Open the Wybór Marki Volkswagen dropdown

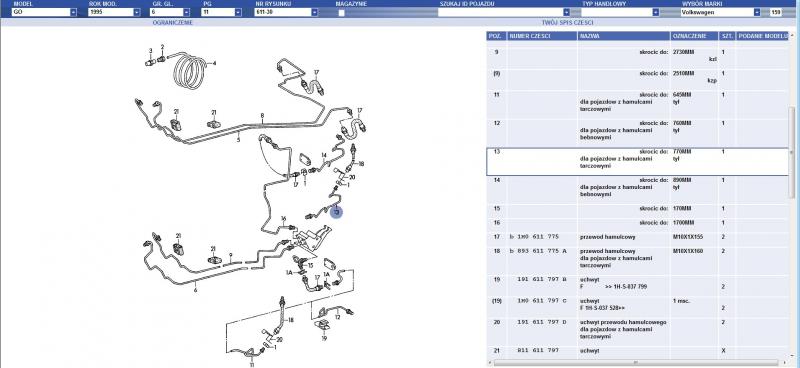pyautogui.click(x=757, y=12)
